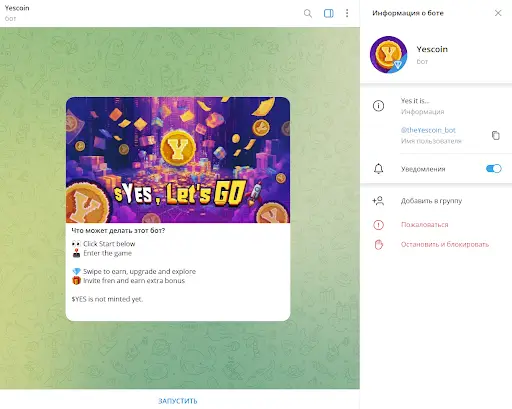The height and width of the screenshot is (409, 512).
Task: Click the 'Enter the game' line
Action: (x=107, y=253)
